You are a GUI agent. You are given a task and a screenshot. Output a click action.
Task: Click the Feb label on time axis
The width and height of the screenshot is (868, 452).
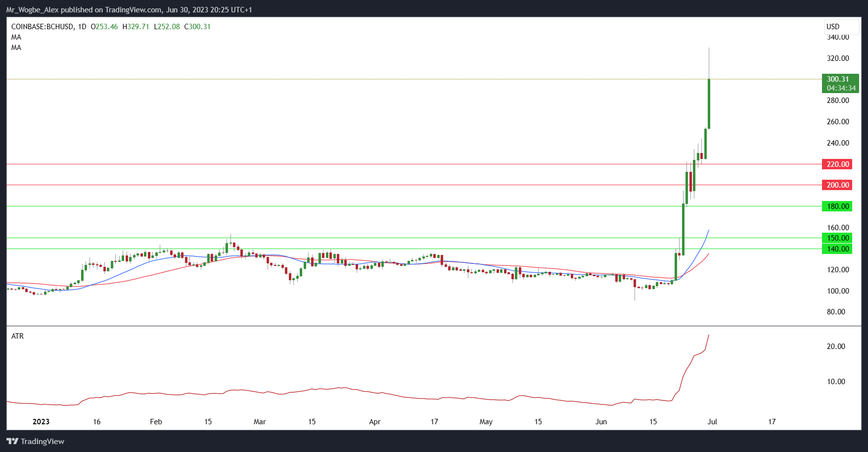point(156,422)
